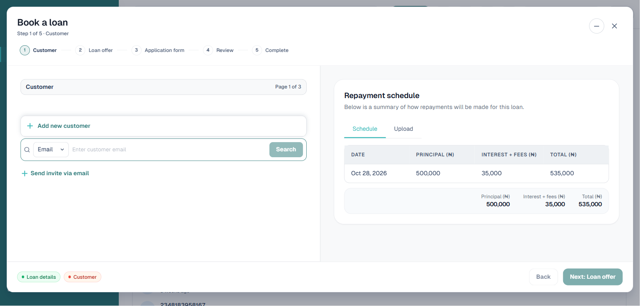The height and width of the screenshot is (306, 644).
Task: Click the Page 1 of 3 indicator
Action: coord(288,87)
